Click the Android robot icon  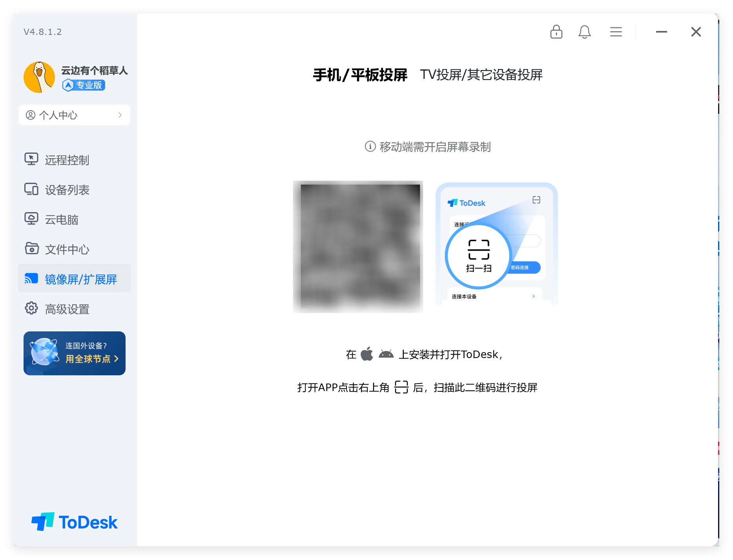point(386,355)
